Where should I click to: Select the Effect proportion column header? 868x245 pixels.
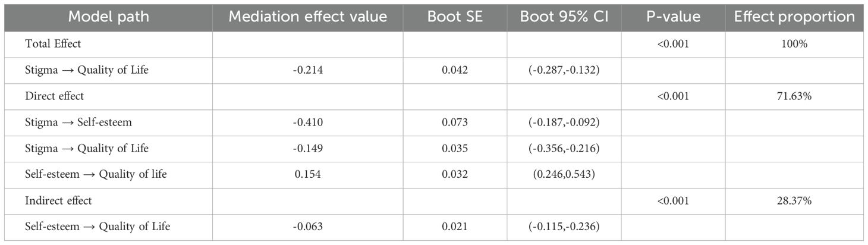tap(794, 17)
